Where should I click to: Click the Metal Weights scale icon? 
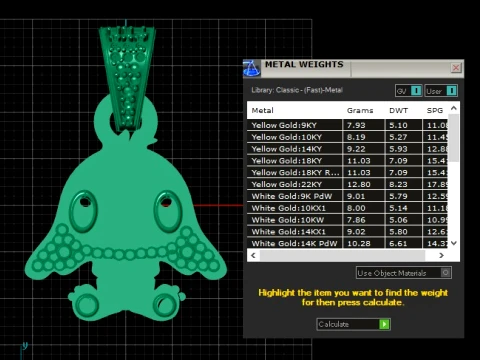252,68
